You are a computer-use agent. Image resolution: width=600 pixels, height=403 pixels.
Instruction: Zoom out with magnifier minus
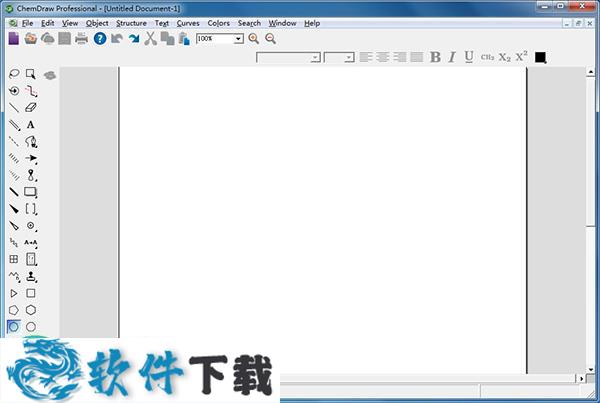pyautogui.click(x=271, y=39)
